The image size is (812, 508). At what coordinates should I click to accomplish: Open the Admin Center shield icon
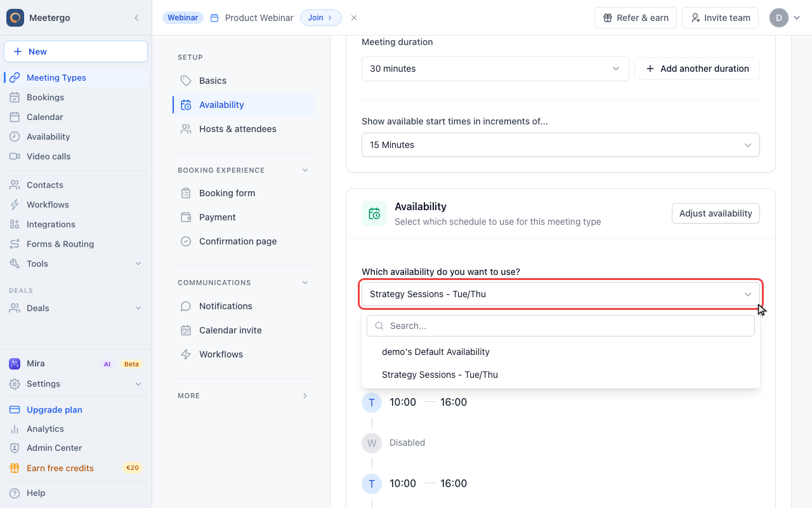click(x=15, y=448)
